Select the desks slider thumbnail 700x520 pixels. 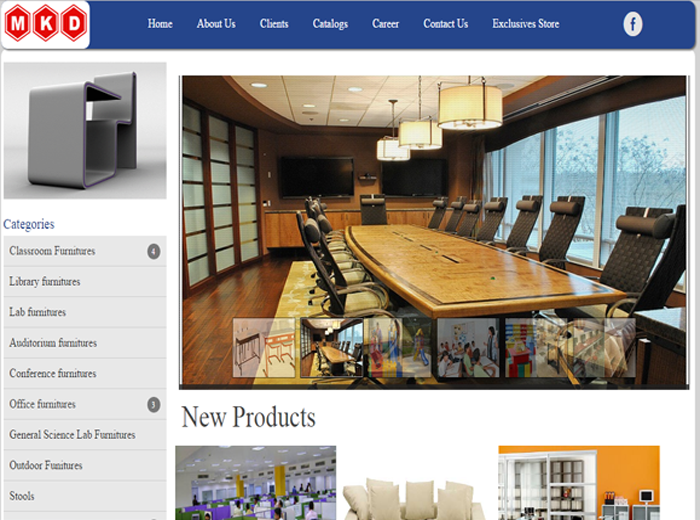[264, 347]
